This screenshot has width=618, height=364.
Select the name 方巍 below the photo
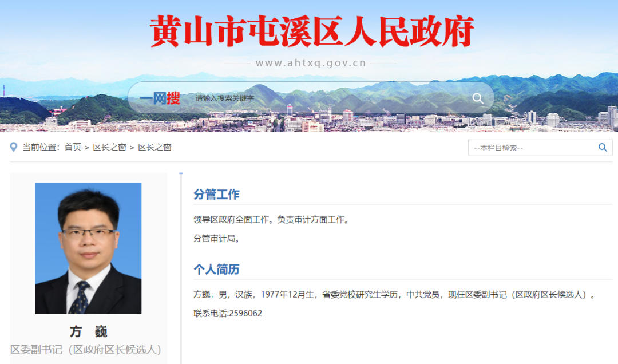click(88, 331)
